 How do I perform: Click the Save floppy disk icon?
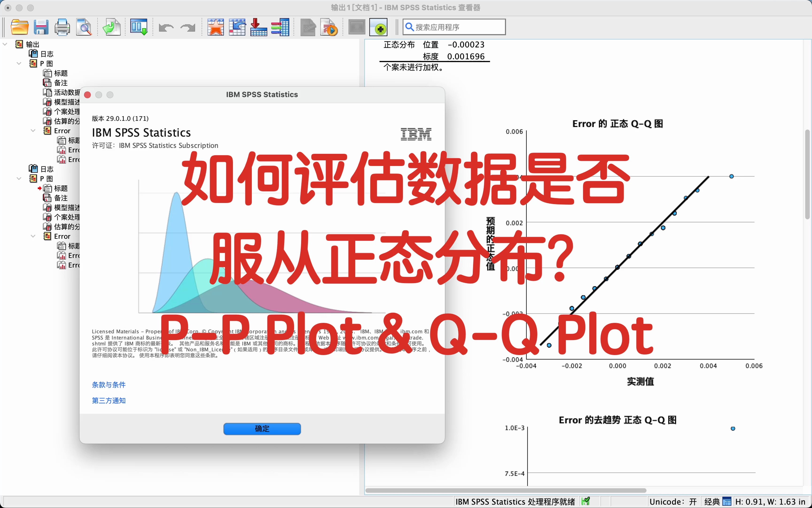coord(41,27)
